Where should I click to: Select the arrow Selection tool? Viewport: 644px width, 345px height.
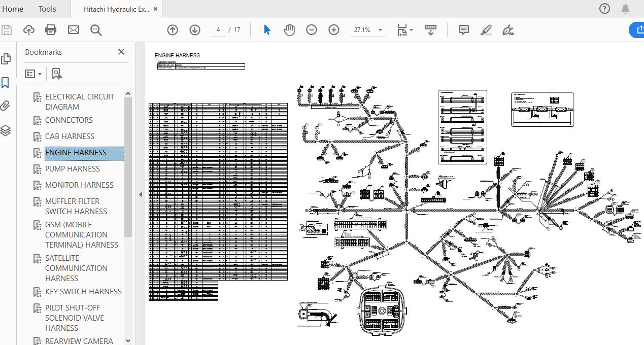coord(267,30)
